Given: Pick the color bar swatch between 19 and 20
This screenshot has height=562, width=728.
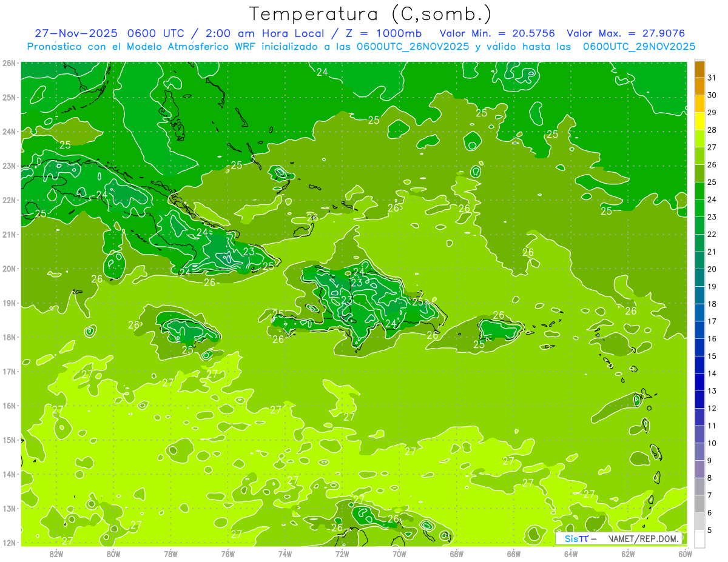Looking at the screenshot, I should [x=699, y=278].
